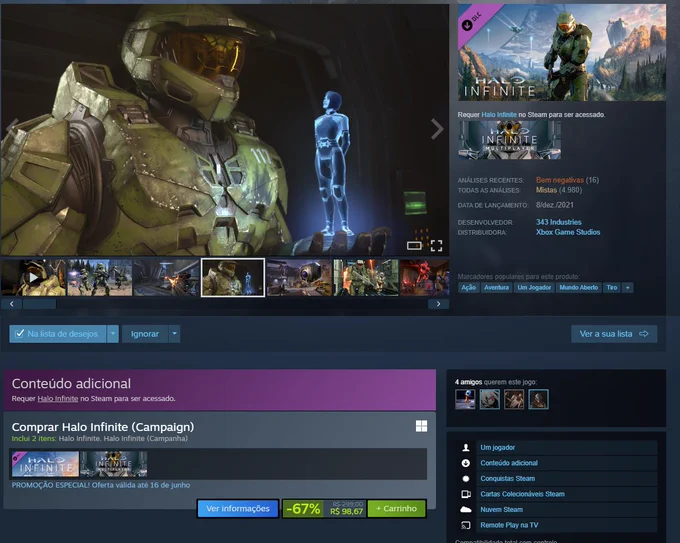Image resolution: width=680 pixels, height=543 pixels.
Task: Open first friend avatar in wishlist friends
Action: [x=465, y=399]
